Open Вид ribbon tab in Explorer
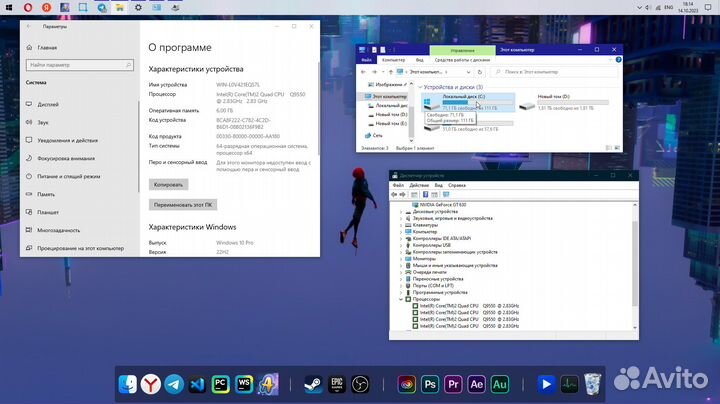 point(420,60)
